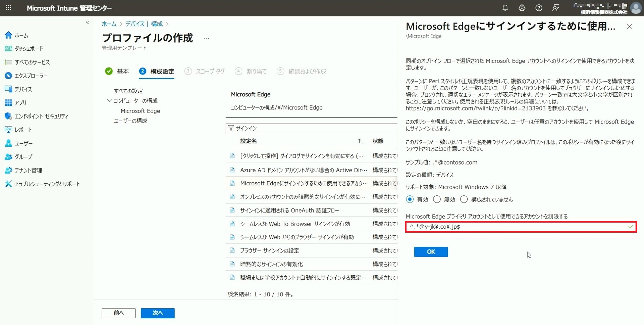
Task: Open トラブルシューティングとサポート in sidebar
Action: [x=47, y=184]
